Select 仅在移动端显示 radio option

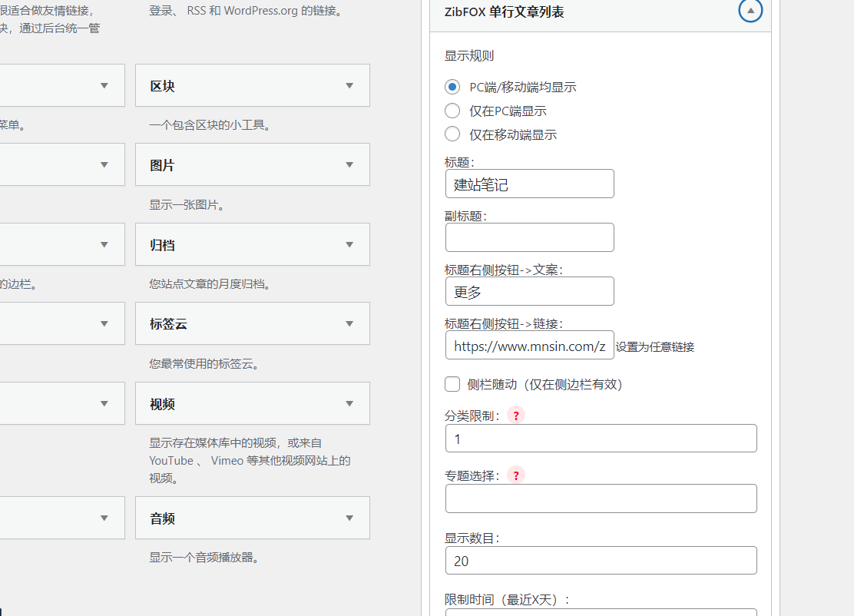[452, 134]
